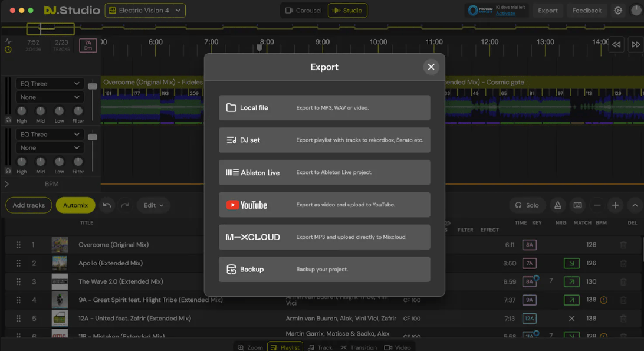644x351 pixels.
Task: Click Add tracks button
Action: 29,205
